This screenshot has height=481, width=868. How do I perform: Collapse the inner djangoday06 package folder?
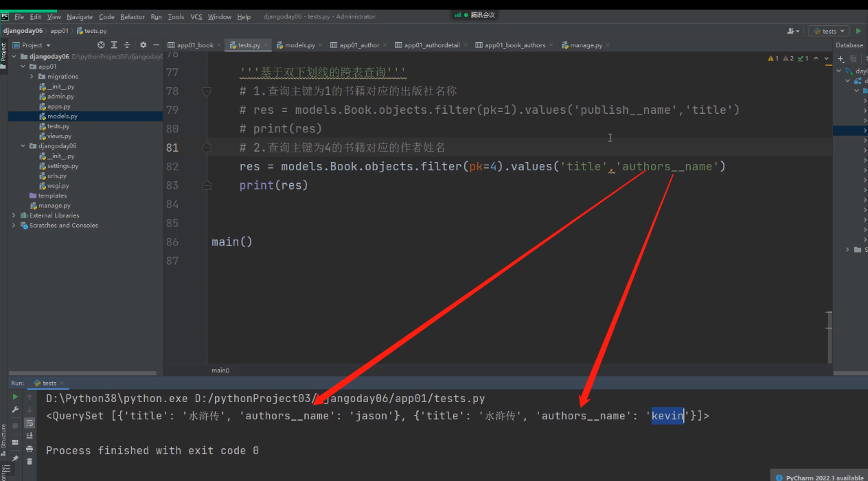pyautogui.click(x=23, y=146)
